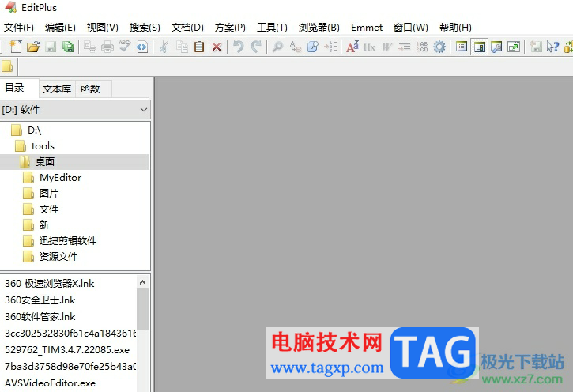Open the 方案(P) menu
Image resolution: width=573 pixels, height=392 pixels.
[230, 28]
